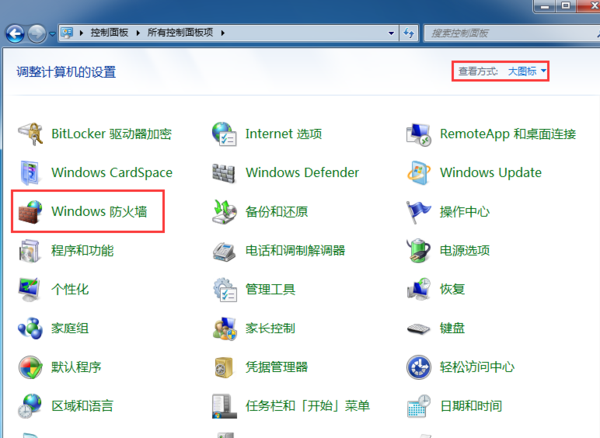Open the 区域和语言 globe icon
The height and width of the screenshot is (438, 600).
[30, 406]
